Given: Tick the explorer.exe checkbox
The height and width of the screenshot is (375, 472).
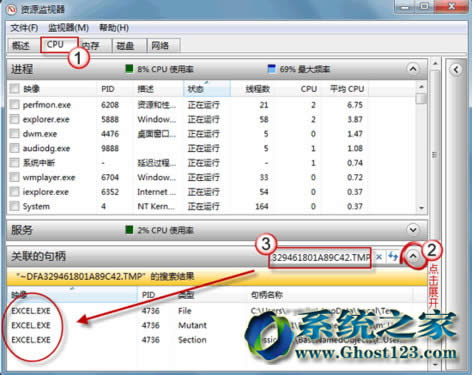Looking at the screenshot, I should point(14,119).
